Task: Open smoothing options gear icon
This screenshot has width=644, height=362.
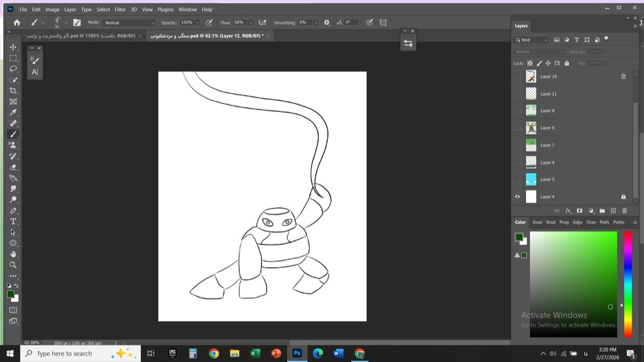Action: [x=327, y=23]
